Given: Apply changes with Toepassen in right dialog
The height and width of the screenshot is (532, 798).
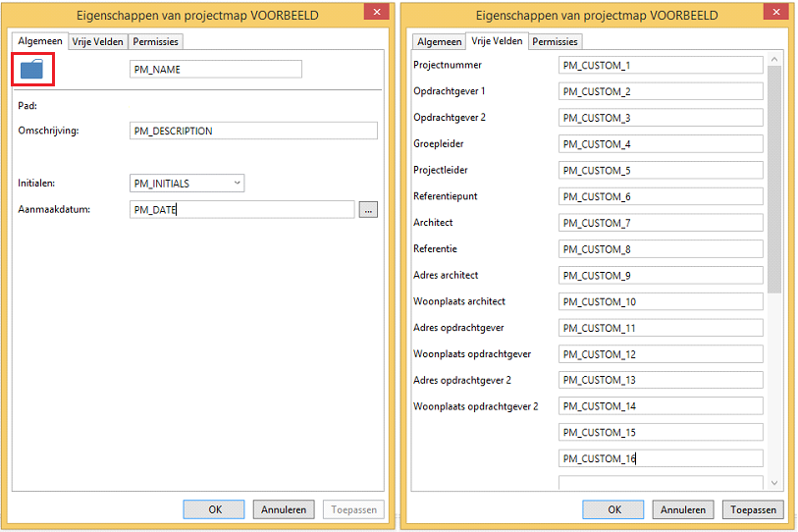Looking at the screenshot, I should click(753, 509).
